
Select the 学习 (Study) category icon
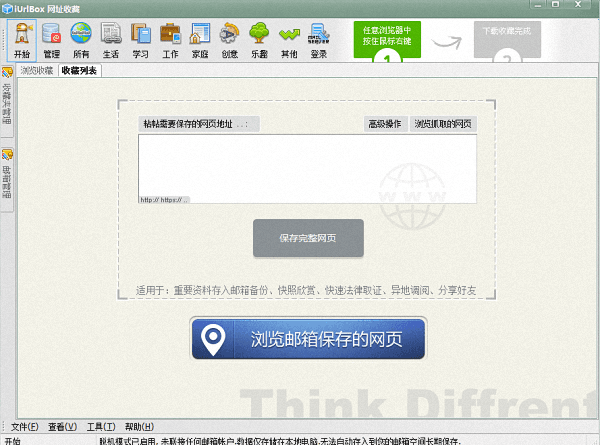coord(140,40)
